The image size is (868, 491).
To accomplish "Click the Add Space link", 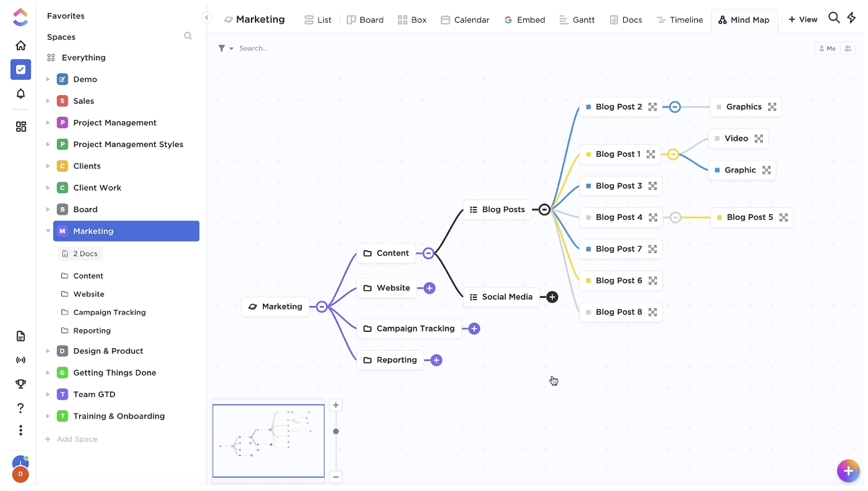I will coord(76,439).
